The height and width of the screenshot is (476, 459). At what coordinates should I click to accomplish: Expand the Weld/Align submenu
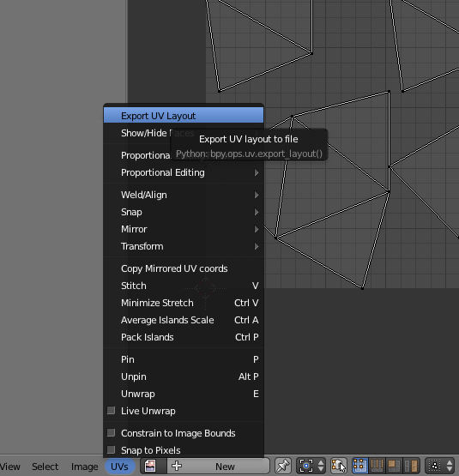coord(184,195)
